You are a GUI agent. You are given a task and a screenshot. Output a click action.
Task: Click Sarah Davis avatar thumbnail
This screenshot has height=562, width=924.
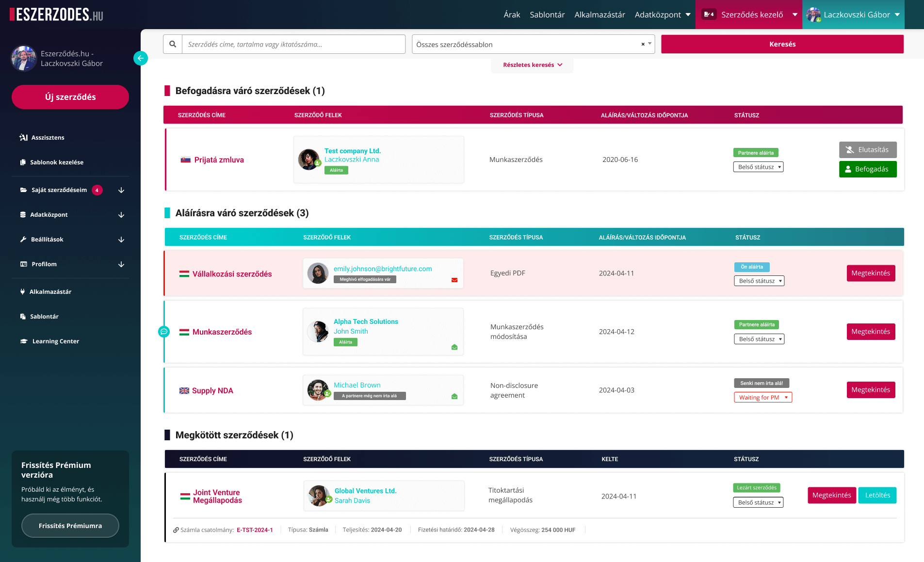tap(319, 496)
